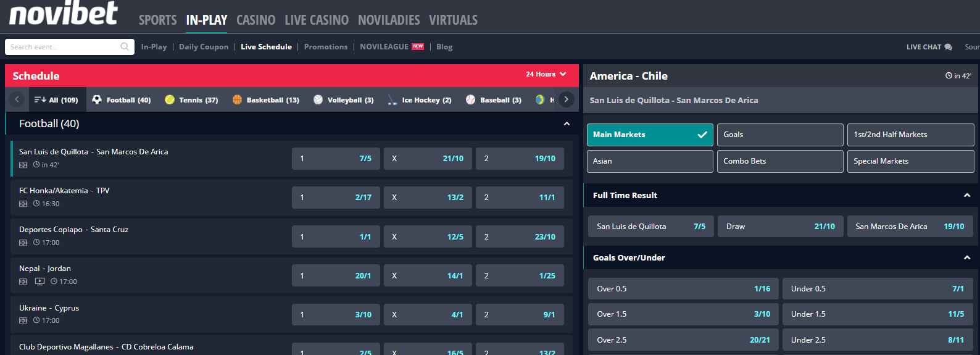980x355 pixels.
Task: Select Ukraine home win odds 3/10
Action: click(336, 315)
